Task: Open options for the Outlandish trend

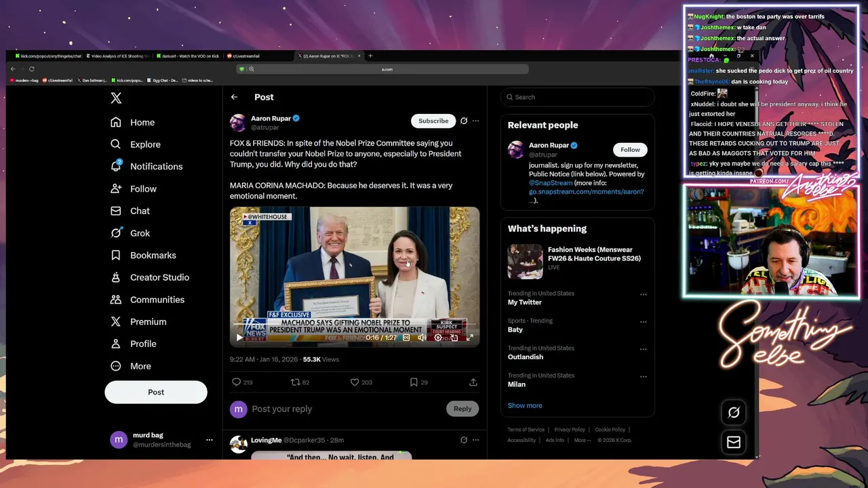Action: click(643, 350)
